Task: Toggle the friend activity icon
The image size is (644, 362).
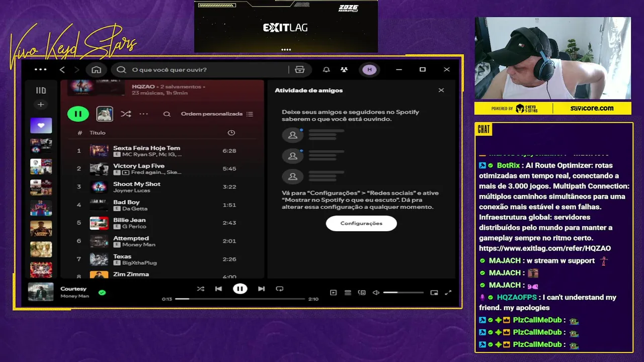Action: 344,69
